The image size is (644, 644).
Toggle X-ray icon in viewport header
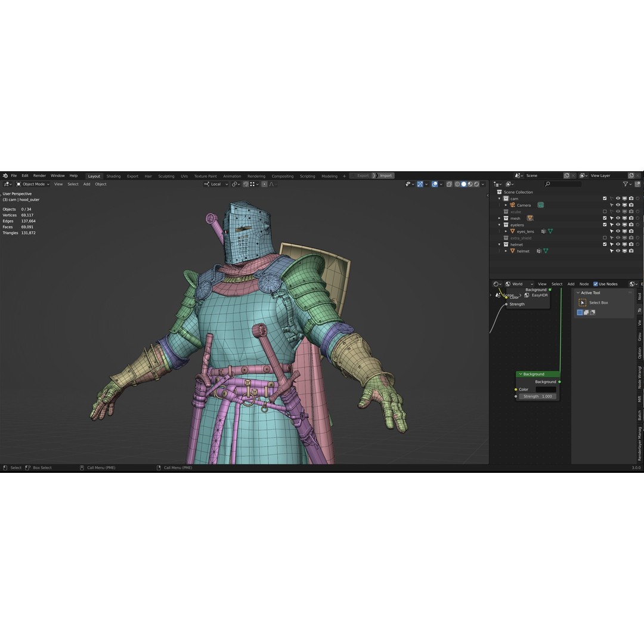pyautogui.click(x=450, y=184)
